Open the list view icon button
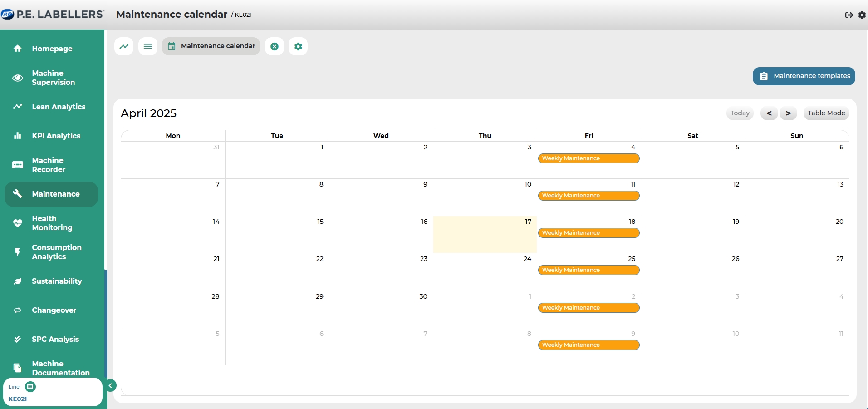 (148, 46)
